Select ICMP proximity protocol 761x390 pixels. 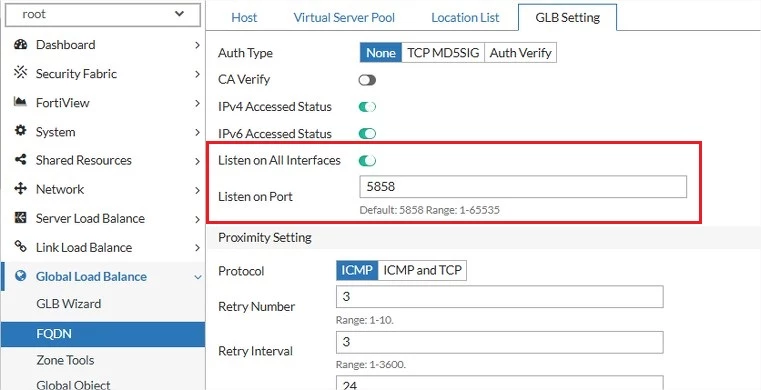(x=357, y=271)
